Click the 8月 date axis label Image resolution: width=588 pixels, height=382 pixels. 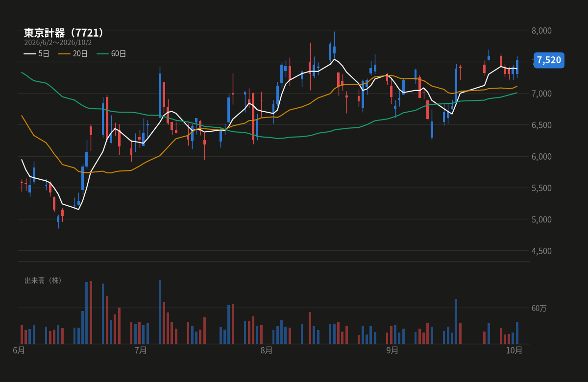pos(267,350)
